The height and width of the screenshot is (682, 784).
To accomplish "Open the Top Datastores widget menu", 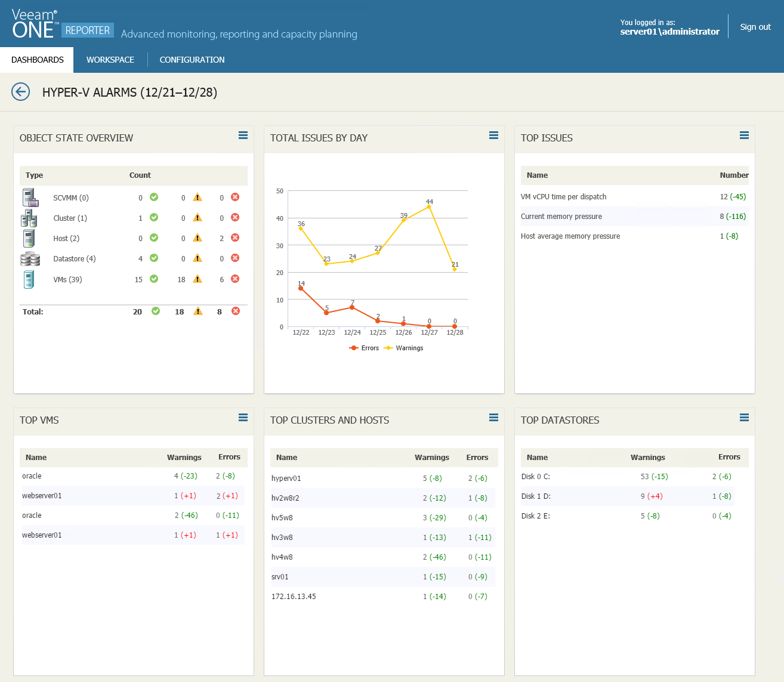I will 744,418.
